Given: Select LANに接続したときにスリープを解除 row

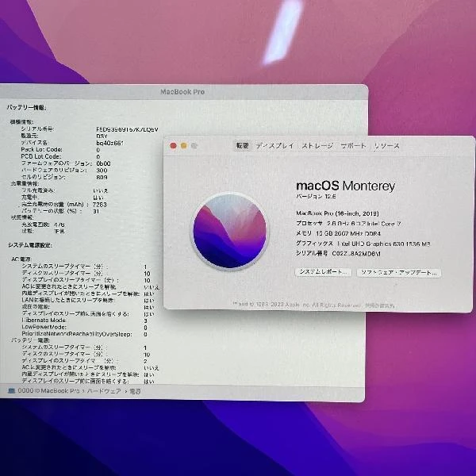Looking at the screenshot, I should pyautogui.click(x=88, y=300).
